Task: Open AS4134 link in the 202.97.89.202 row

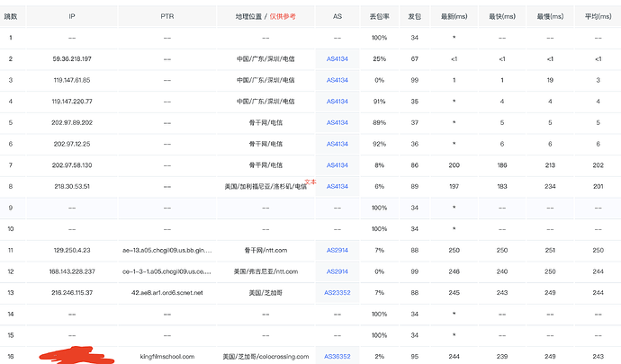Action: [337, 122]
